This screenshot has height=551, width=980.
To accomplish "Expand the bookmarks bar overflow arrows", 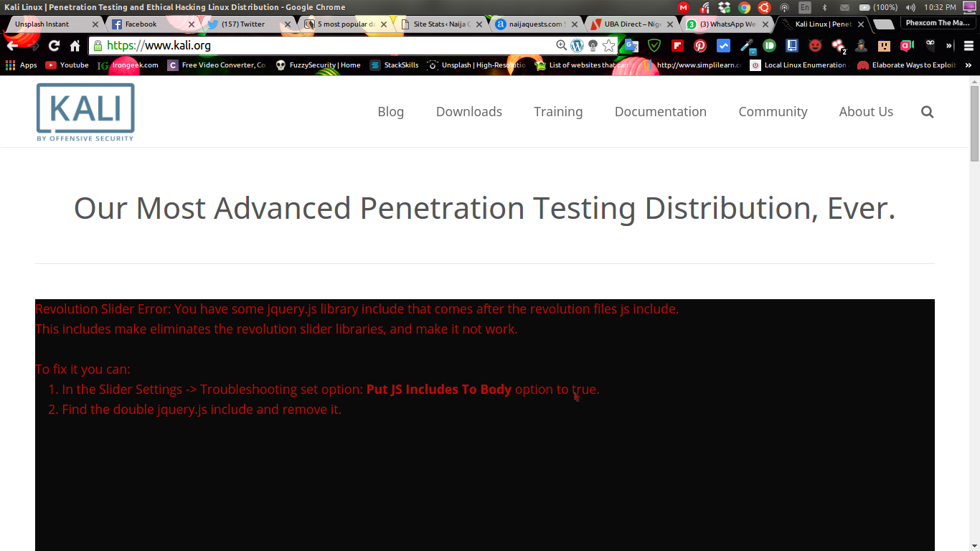I will pos(968,65).
